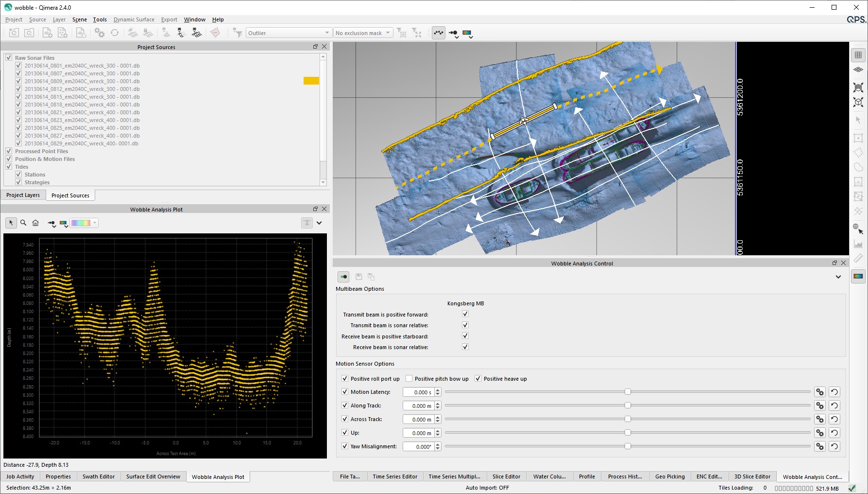Switch to the Project Layers tab

(23, 195)
